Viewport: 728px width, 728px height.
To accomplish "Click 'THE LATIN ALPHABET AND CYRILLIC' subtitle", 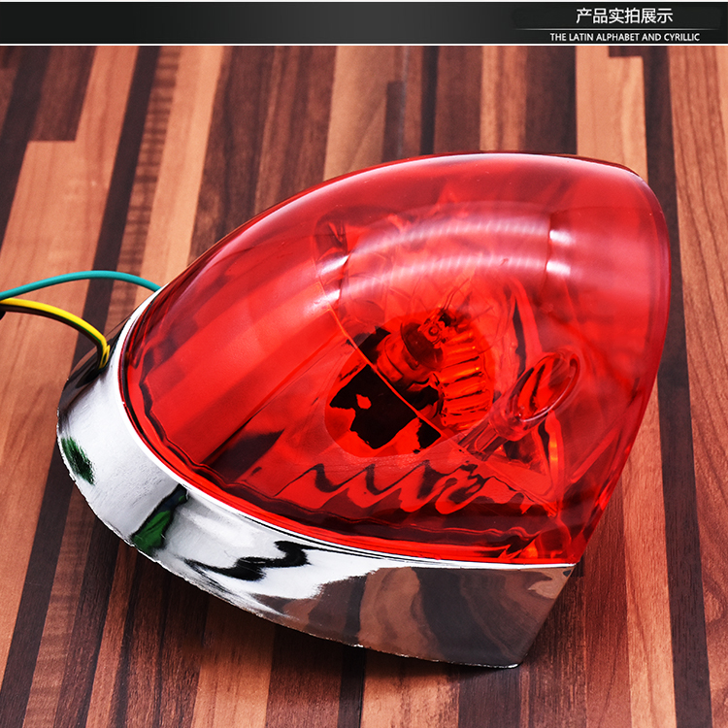I will (624, 37).
